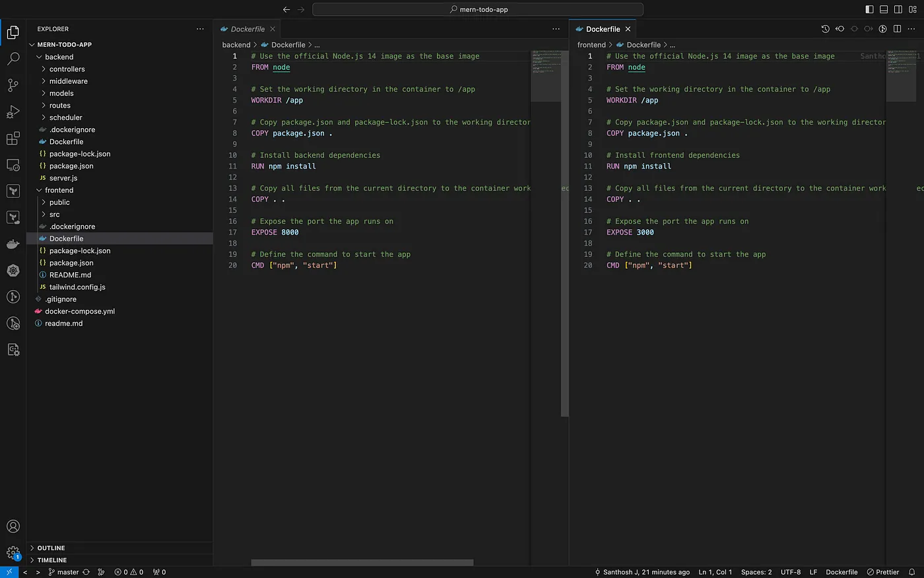Open more actions menu of right editor group
This screenshot has height=578, width=924.
tap(911, 29)
